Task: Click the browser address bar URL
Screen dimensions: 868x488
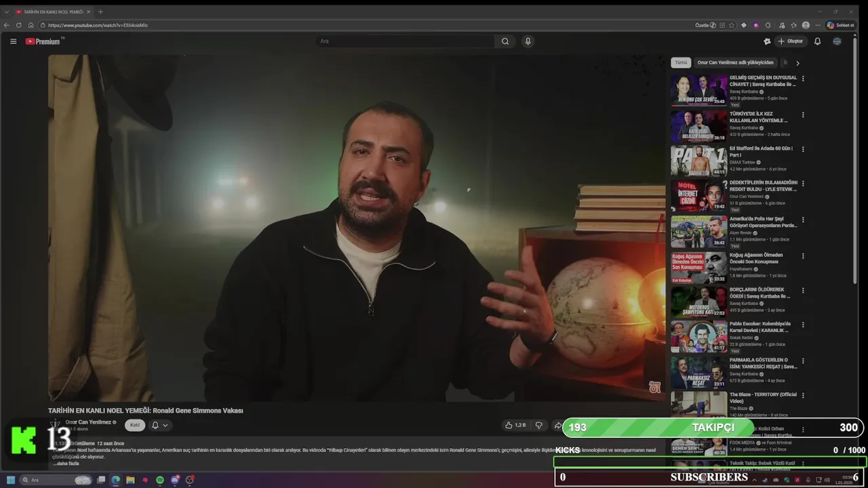Action: pyautogui.click(x=98, y=25)
